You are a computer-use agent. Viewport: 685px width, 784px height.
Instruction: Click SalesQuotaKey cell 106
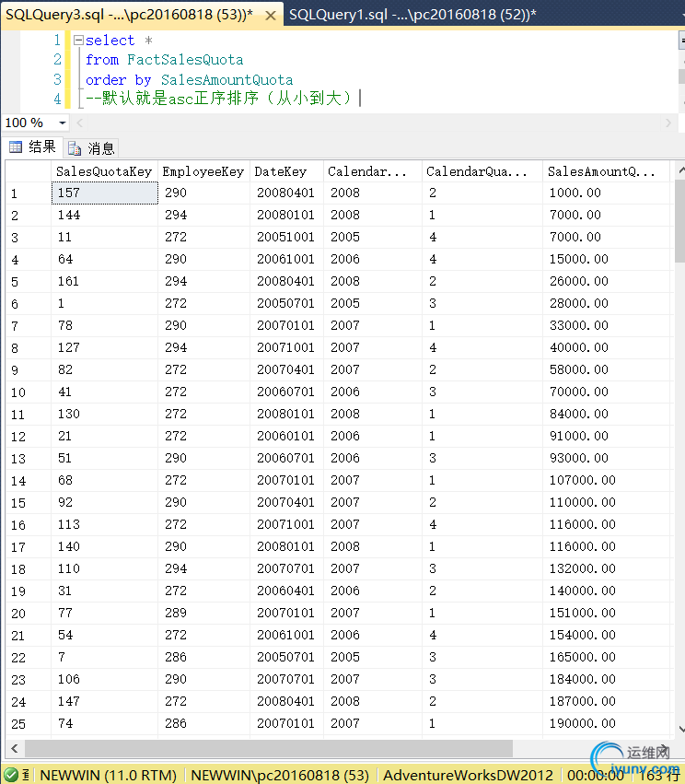coord(104,679)
